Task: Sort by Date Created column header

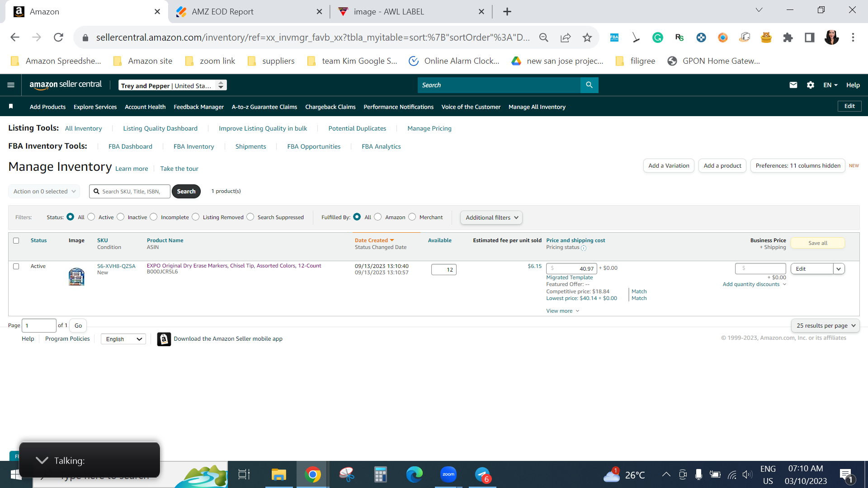Action: [x=374, y=240]
